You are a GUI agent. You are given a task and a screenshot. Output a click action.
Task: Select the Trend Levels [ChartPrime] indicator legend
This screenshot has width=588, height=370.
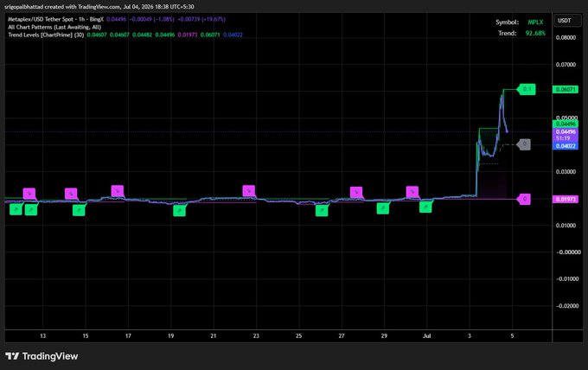point(46,35)
